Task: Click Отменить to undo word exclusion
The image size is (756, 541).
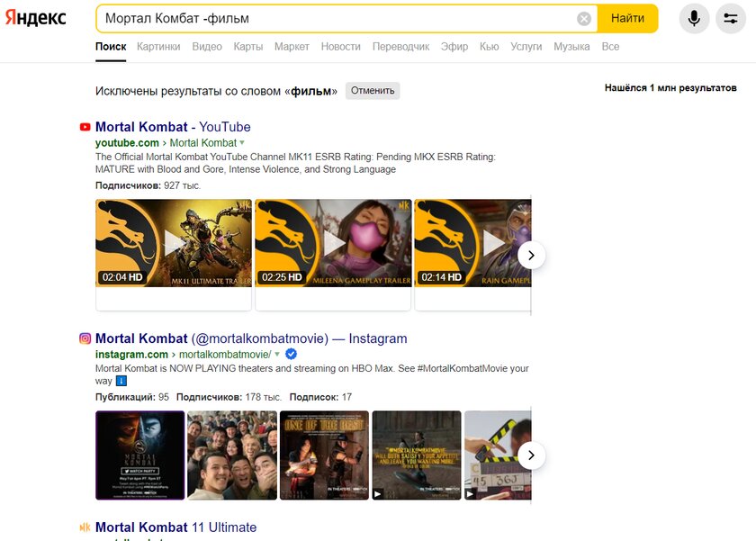Action: [373, 91]
